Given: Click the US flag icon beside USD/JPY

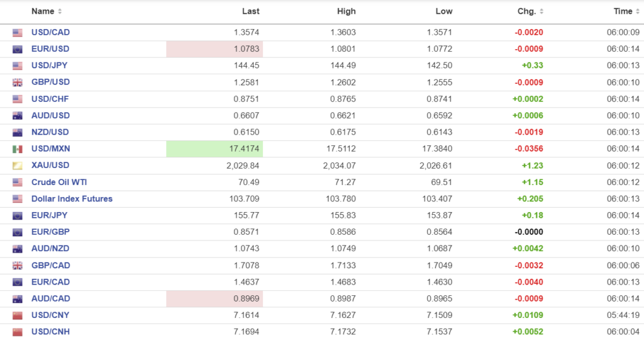Looking at the screenshot, I should [x=18, y=65].
